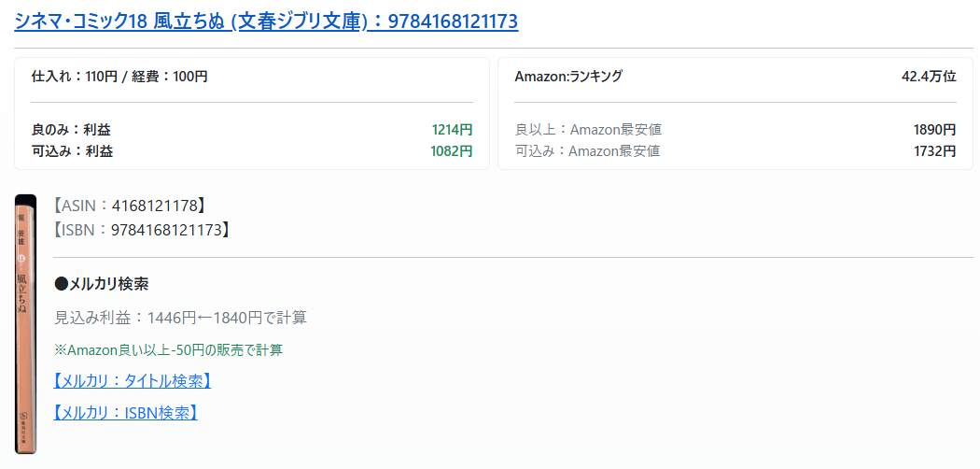
Task: Click the Amazon:ランキング label
Action: (x=568, y=77)
